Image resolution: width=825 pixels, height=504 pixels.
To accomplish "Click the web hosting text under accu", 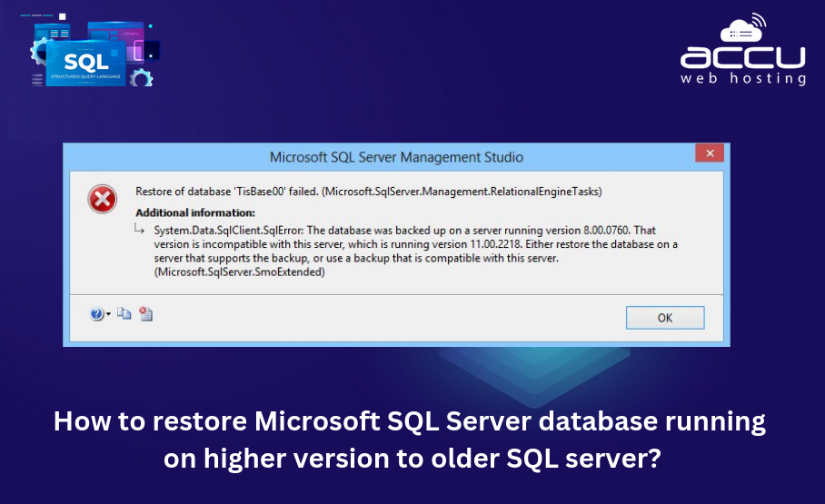I will tap(742, 79).
